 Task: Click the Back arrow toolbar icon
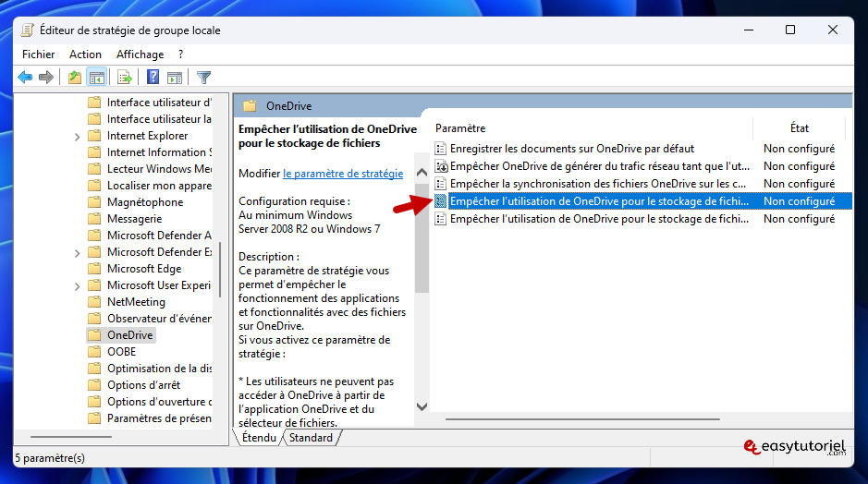[x=25, y=78]
